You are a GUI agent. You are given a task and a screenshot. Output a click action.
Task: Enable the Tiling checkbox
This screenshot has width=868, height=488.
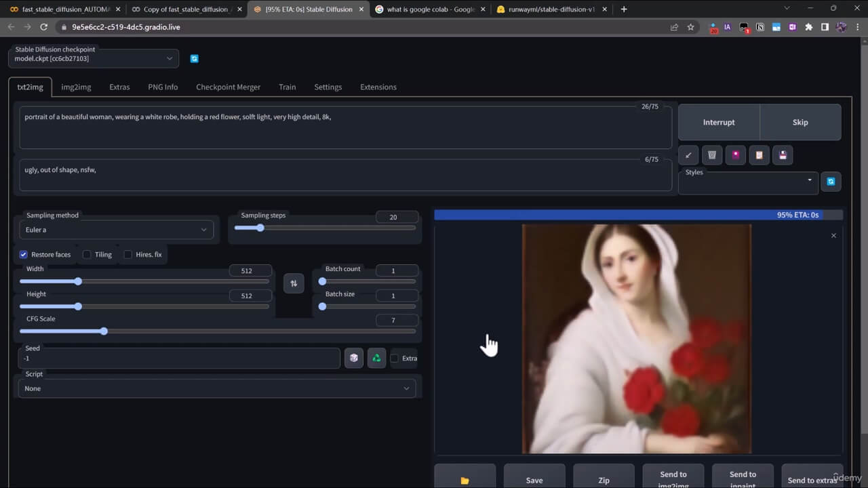click(x=87, y=254)
